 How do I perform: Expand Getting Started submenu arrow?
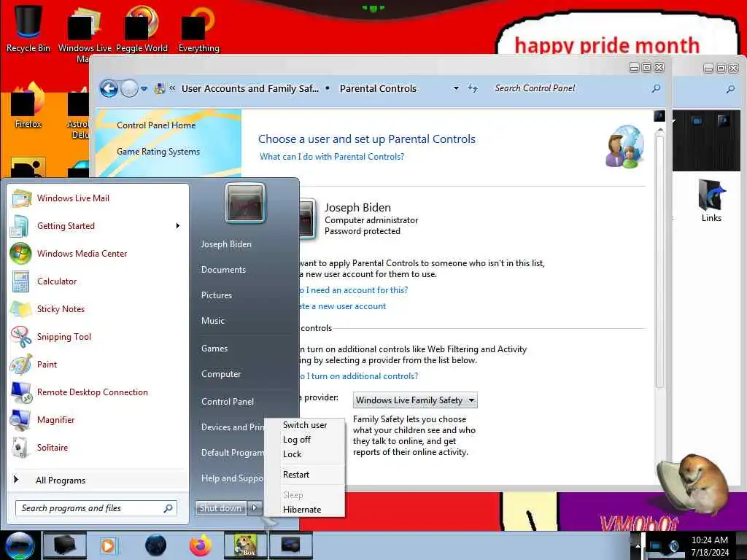[178, 226]
